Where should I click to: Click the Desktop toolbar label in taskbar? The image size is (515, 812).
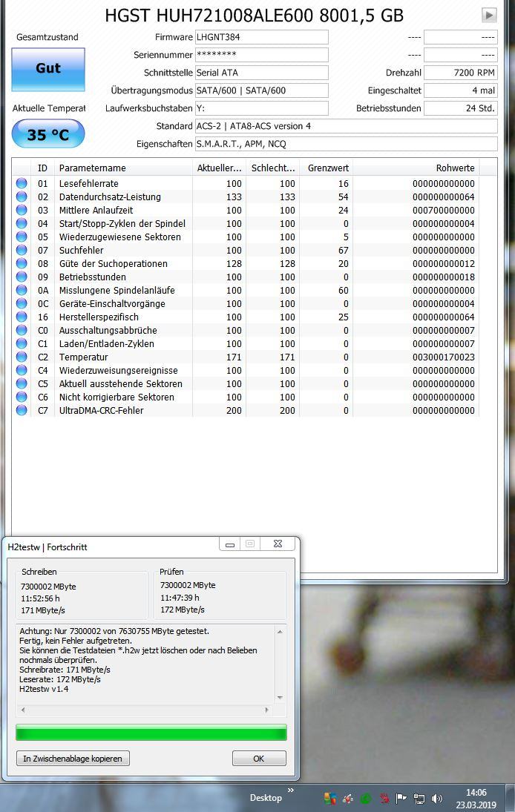(x=266, y=798)
